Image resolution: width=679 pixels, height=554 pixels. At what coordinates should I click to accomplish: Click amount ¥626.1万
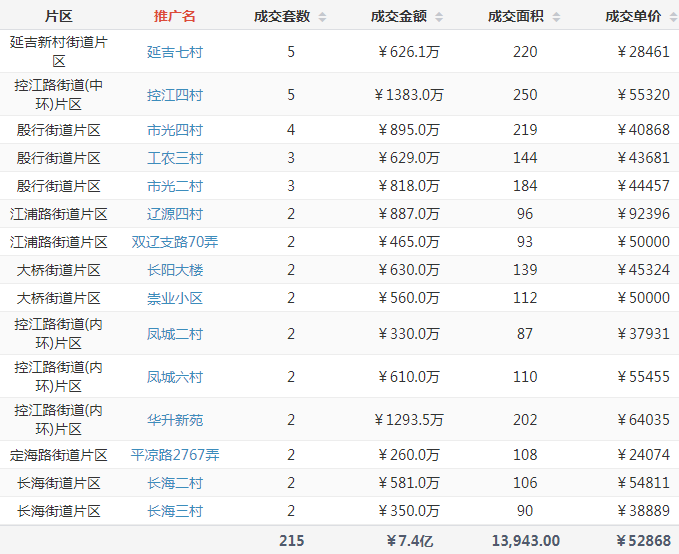pyautogui.click(x=409, y=52)
